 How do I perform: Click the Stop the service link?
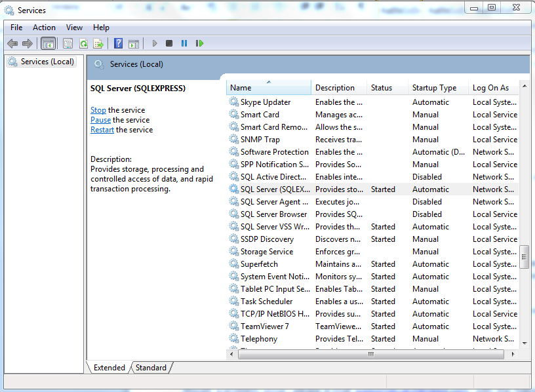pos(98,110)
